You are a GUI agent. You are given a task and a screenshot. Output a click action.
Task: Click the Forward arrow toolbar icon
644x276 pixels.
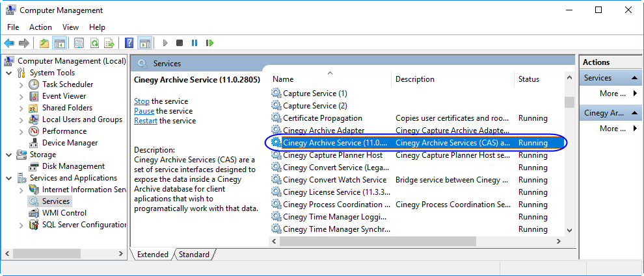tap(24, 43)
